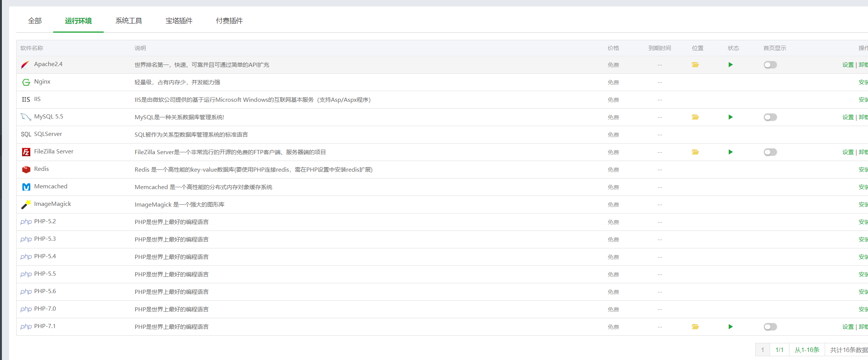This screenshot has width=868, height=360.
Task: Toggle homepage display for Apache2.4
Action: tap(770, 65)
